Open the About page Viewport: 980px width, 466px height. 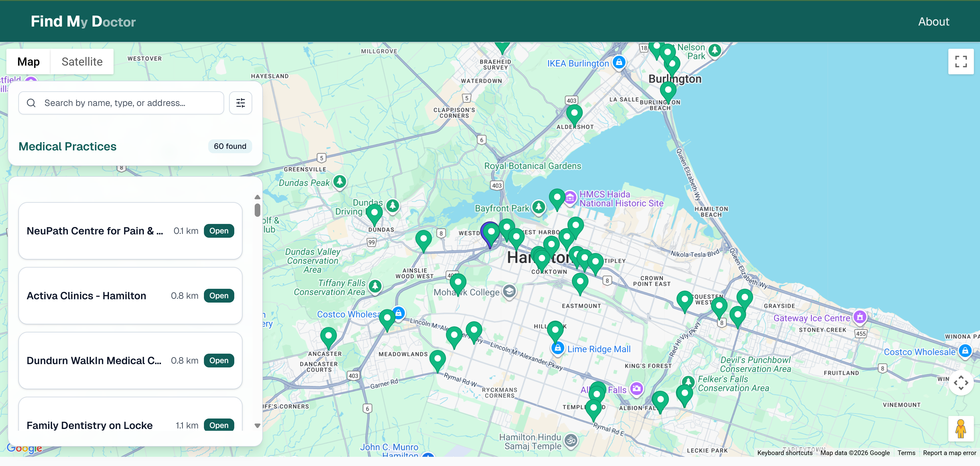coord(933,21)
